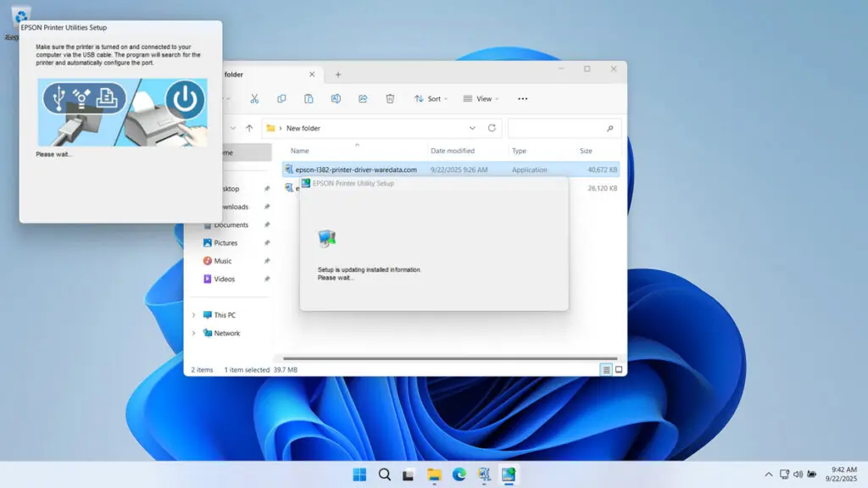
Task: Unpin Documents using its pin icon
Action: tap(267, 225)
